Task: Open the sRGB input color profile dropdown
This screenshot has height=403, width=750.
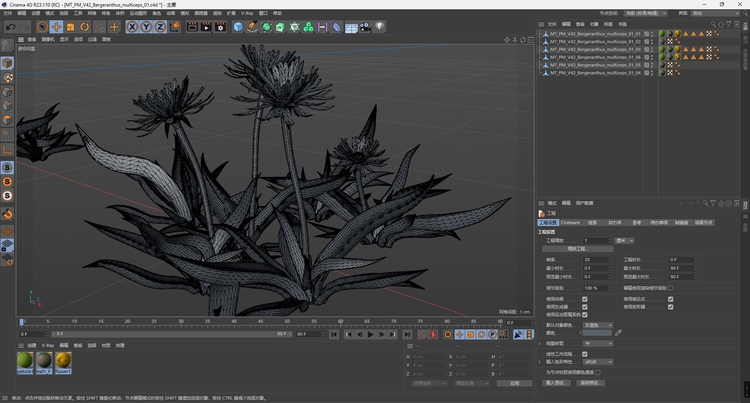Action: tap(597, 362)
